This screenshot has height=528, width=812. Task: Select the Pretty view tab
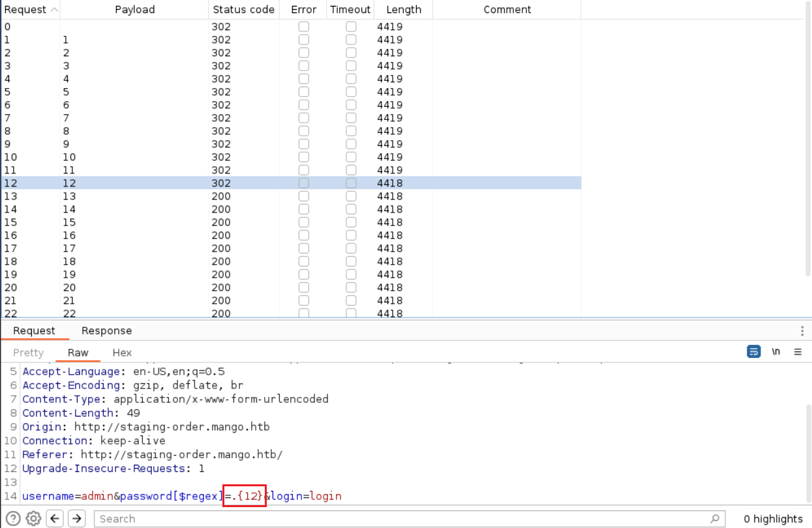28,353
